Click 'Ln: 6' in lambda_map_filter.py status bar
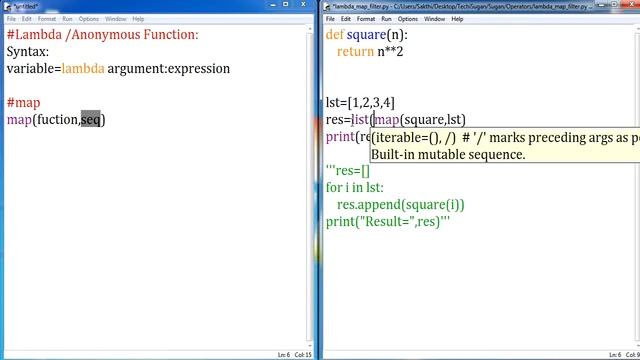 coord(615,355)
